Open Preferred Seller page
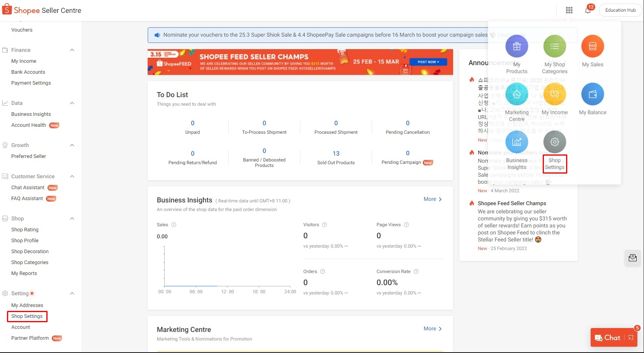Image resolution: width=644 pixels, height=353 pixels. click(x=28, y=156)
